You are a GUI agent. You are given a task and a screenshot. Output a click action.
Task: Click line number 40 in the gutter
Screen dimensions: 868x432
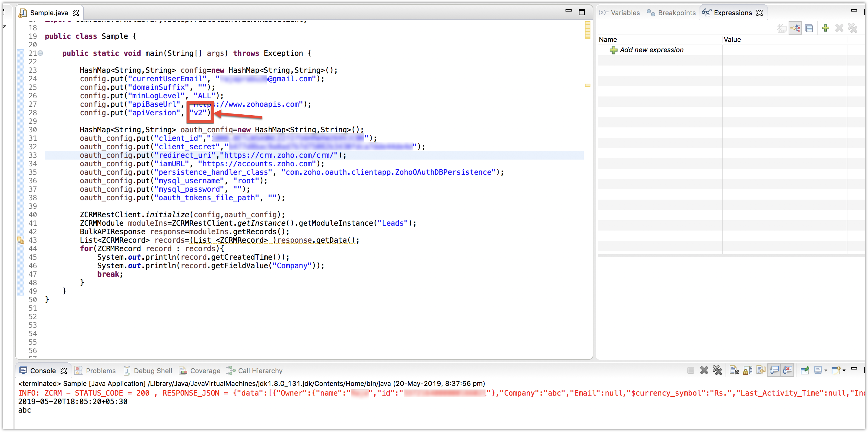(33, 214)
